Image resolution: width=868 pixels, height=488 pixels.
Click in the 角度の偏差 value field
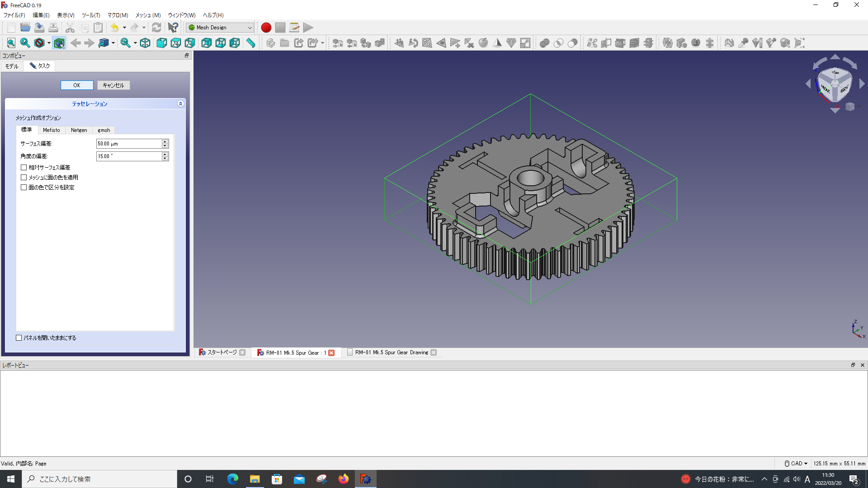[129, 156]
